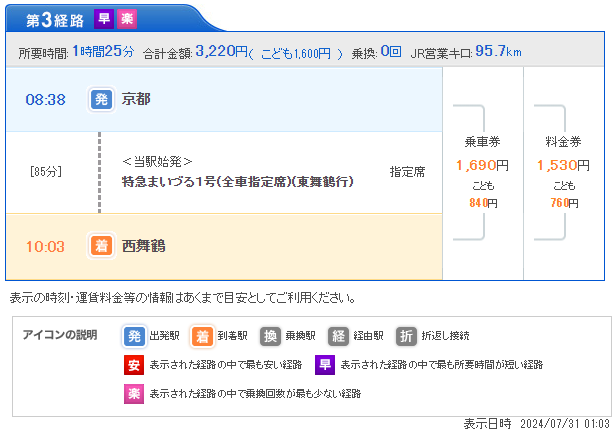Viewport: 615px width, 433px height.
Task: Click the 1,530円 charge amount
Action: 563,165
